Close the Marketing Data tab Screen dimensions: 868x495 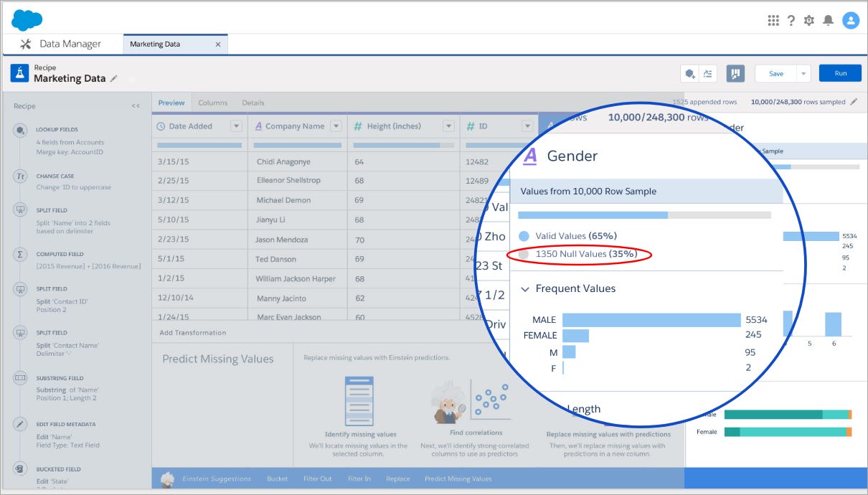(x=218, y=44)
